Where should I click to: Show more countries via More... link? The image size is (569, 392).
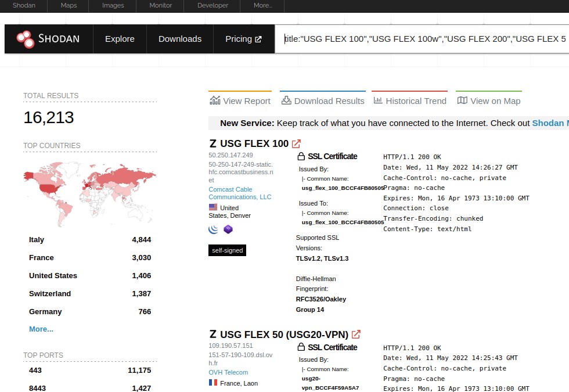coord(41,329)
